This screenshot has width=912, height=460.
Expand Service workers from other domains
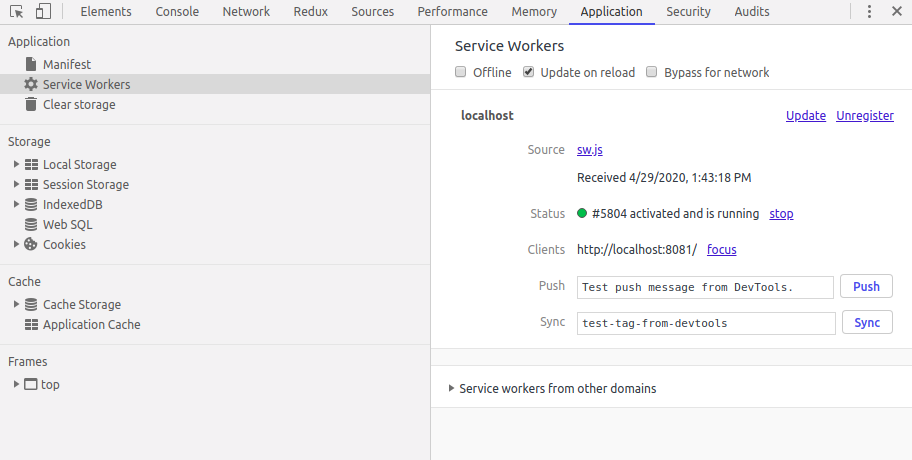[452, 388]
